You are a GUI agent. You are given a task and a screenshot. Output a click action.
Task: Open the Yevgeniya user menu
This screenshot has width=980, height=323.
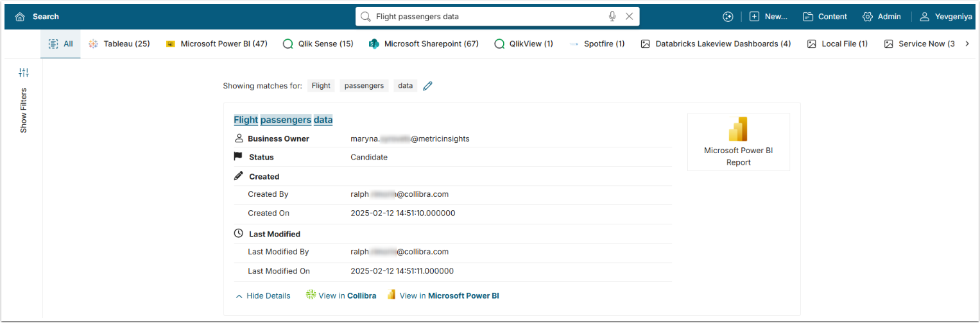[947, 17]
